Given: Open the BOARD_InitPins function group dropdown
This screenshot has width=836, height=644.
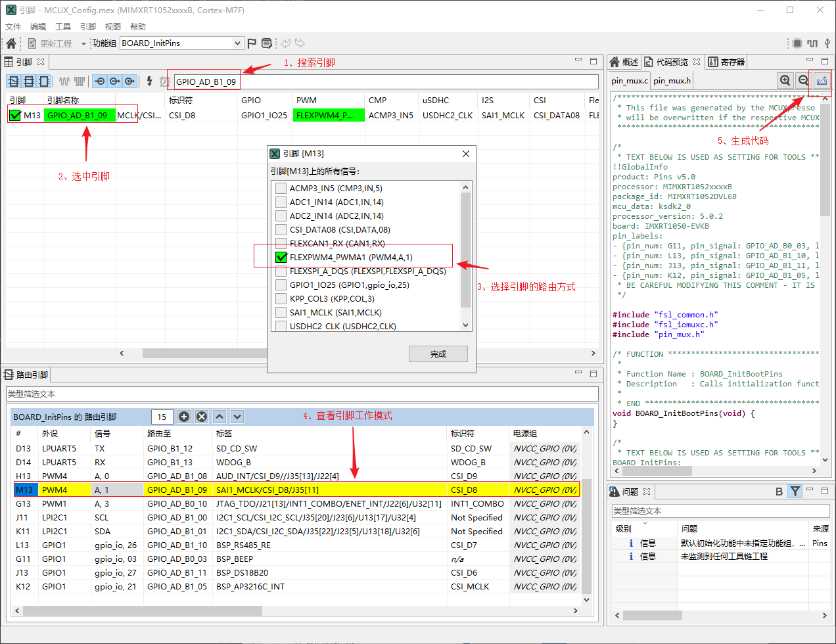Looking at the screenshot, I should point(237,43).
